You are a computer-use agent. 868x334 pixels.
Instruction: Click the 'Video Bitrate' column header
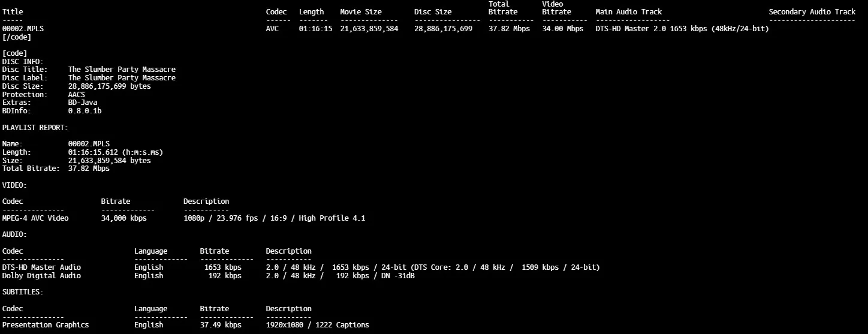click(x=556, y=8)
